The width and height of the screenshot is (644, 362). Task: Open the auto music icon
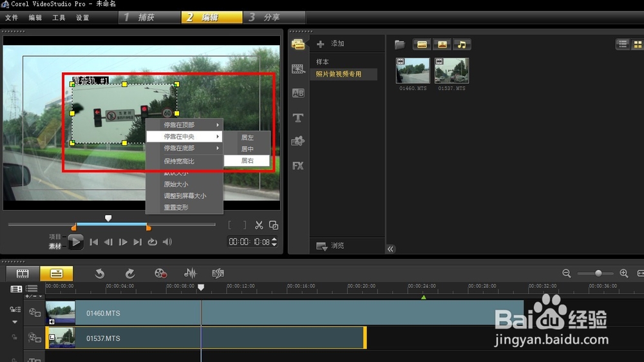coord(218,273)
